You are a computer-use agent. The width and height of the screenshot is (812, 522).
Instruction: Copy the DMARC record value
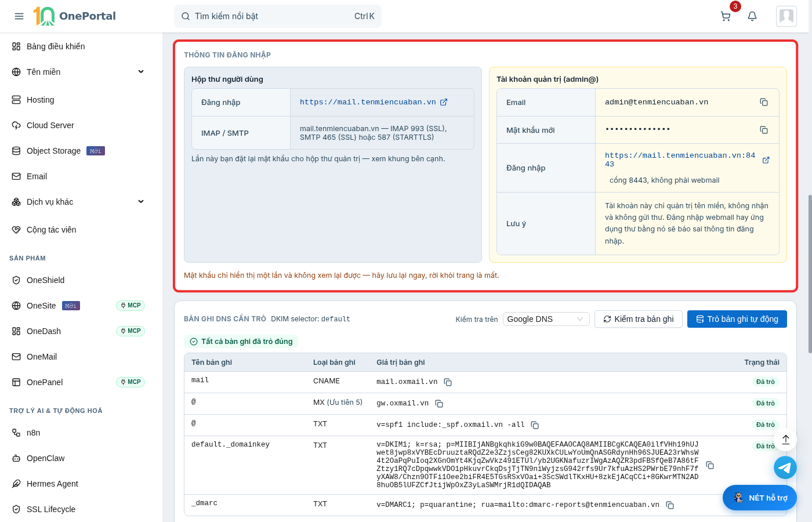tap(670, 505)
